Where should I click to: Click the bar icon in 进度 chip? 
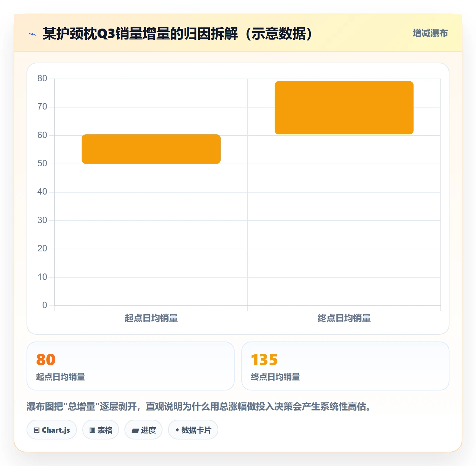(x=135, y=431)
